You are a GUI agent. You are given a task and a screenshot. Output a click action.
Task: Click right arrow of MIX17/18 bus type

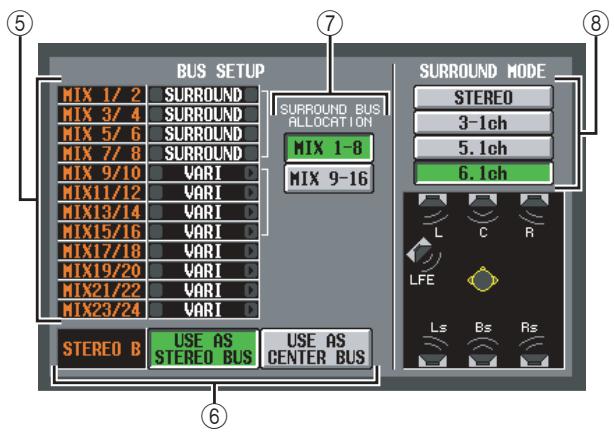(x=251, y=251)
